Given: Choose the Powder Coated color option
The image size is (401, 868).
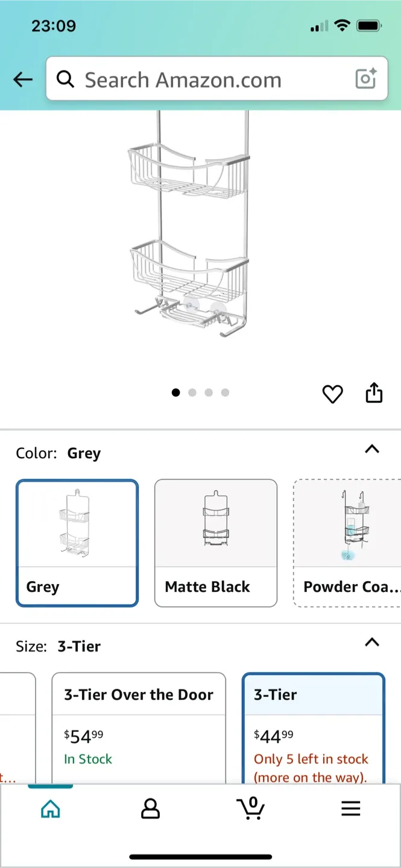Looking at the screenshot, I should (347, 542).
